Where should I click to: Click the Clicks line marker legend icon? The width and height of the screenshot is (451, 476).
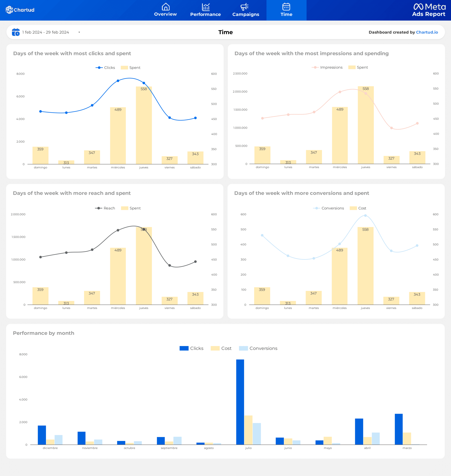pyautogui.click(x=99, y=68)
